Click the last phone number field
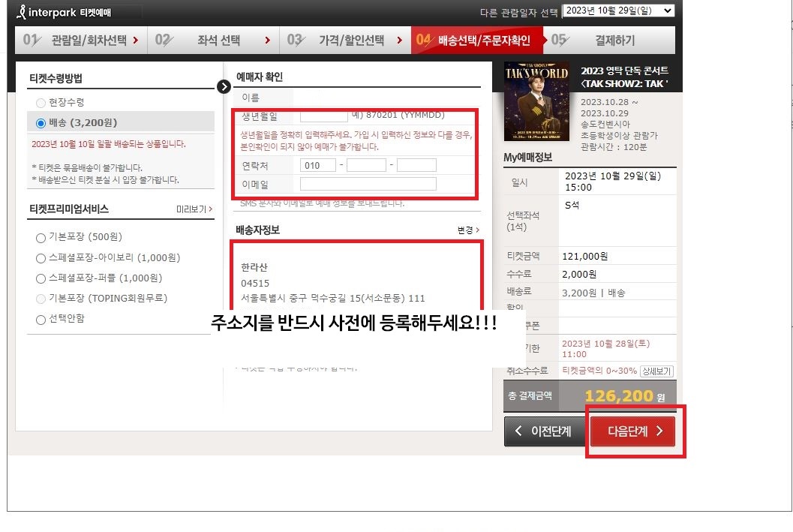793x532 pixels. pyautogui.click(x=416, y=165)
